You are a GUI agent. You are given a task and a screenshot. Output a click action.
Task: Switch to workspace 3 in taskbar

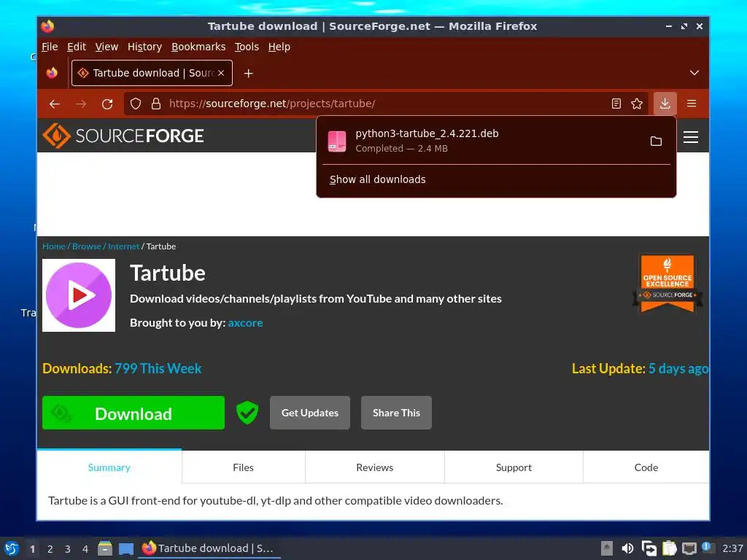[x=68, y=549]
